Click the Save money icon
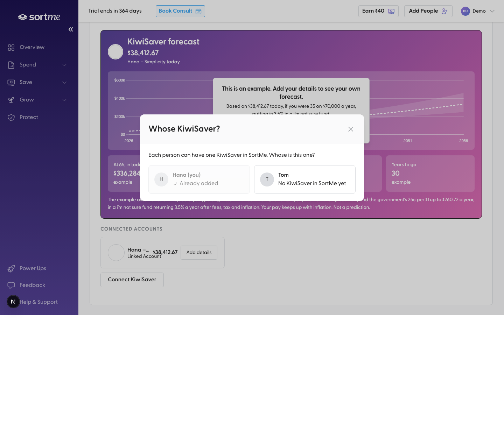The width and height of the screenshot is (504, 444). (x=11, y=82)
